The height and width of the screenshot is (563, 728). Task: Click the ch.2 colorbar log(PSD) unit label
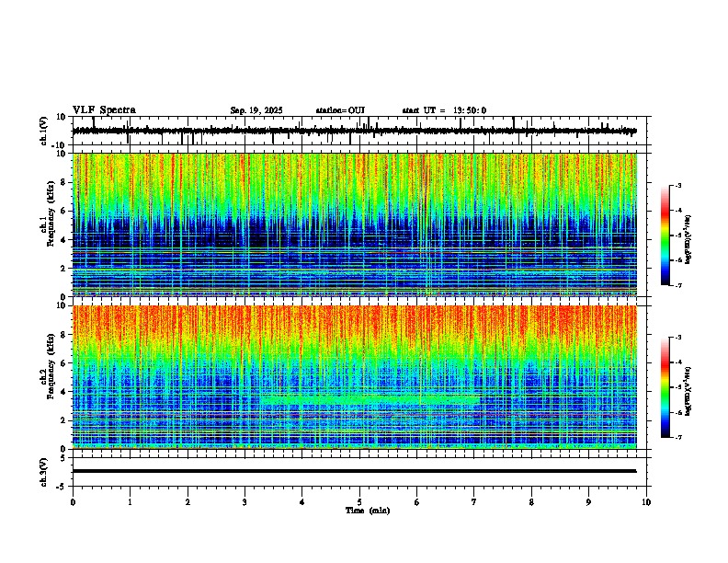click(x=688, y=391)
